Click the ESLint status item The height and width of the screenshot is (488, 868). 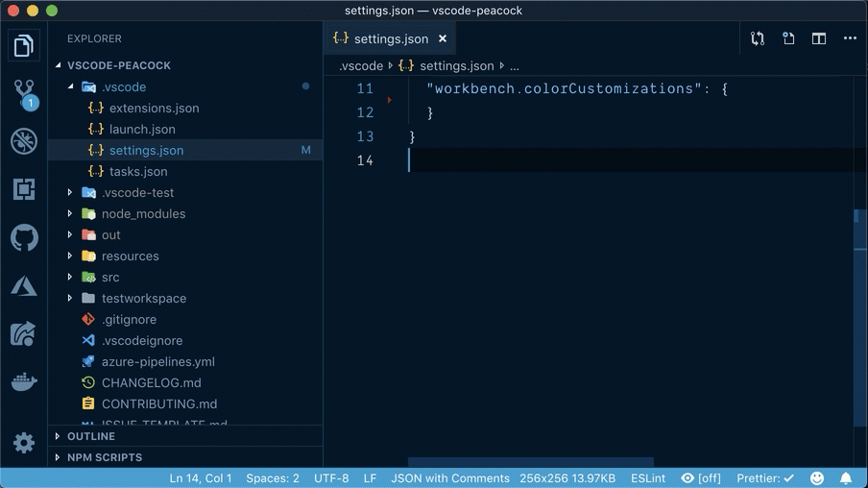(648, 478)
